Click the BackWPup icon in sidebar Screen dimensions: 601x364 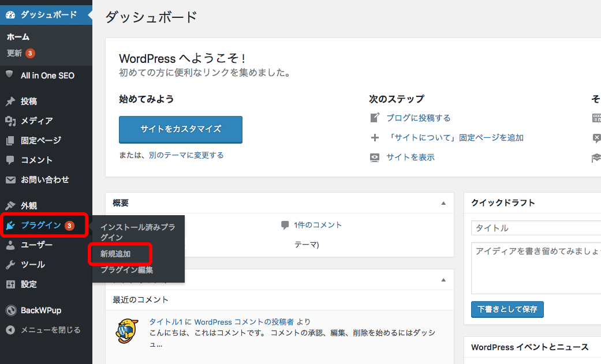pyautogui.click(x=10, y=310)
